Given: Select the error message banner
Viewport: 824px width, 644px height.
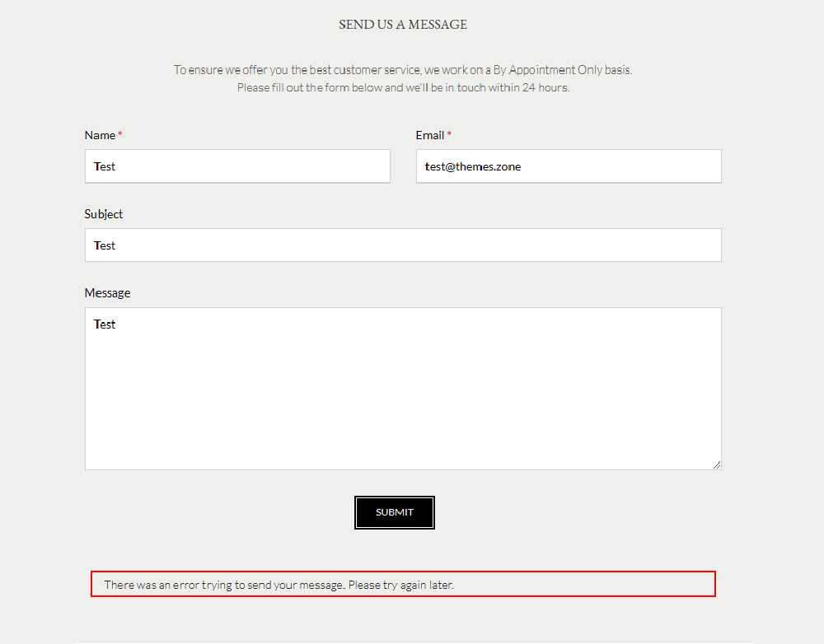Looking at the screenshot, I should tap(403, 584).
